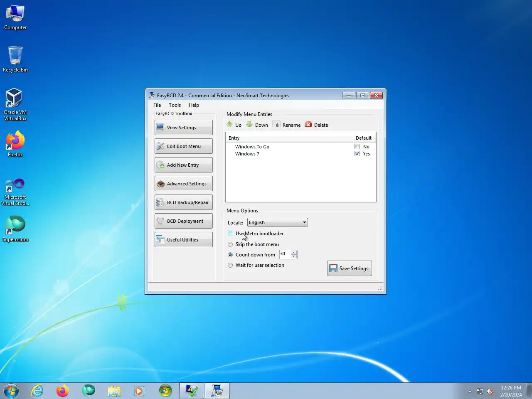The image size is (532, 399).
Task: Launch Internet Explorer from taskbar
Action: tap(37, 391)
